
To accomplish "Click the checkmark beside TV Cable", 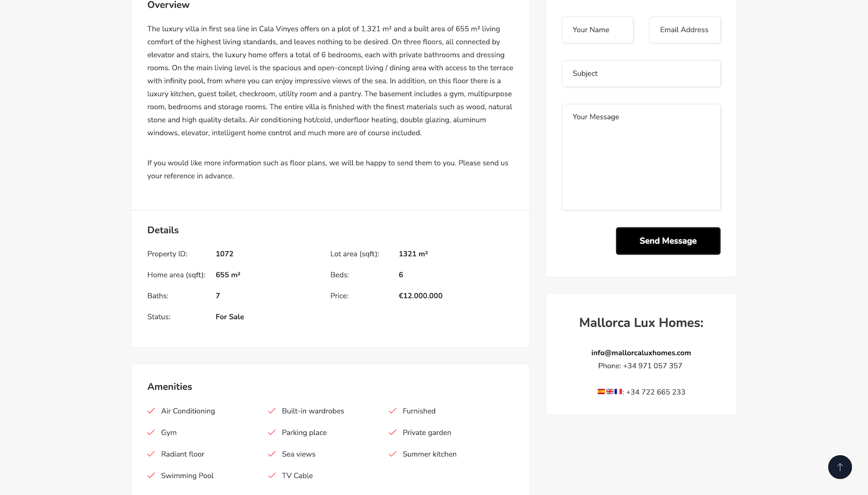I will [271, 475].
